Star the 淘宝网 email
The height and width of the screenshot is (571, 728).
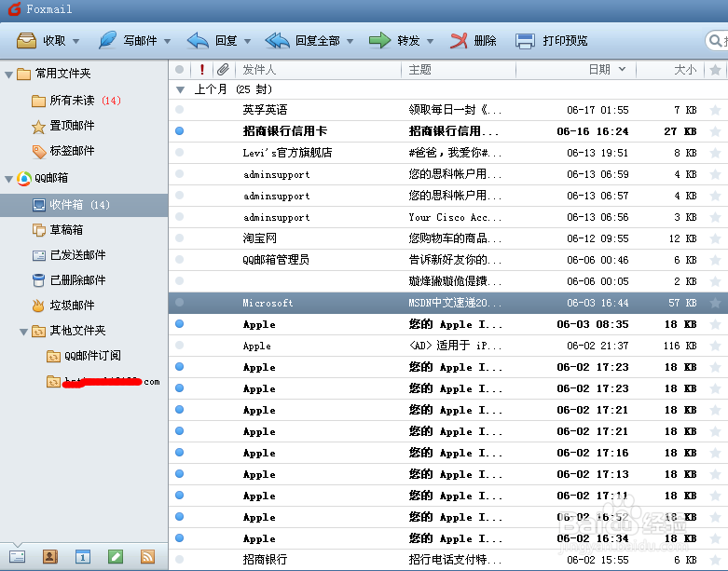point(716,238)
